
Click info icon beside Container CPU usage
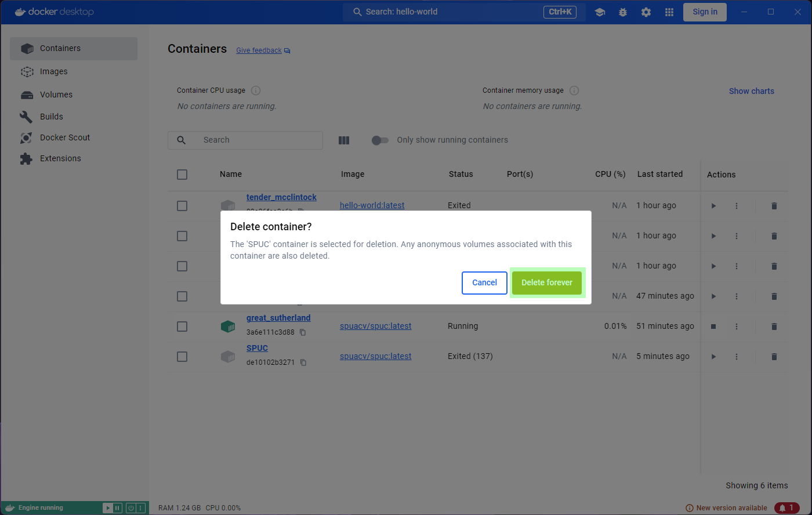(x=256, y=90)
